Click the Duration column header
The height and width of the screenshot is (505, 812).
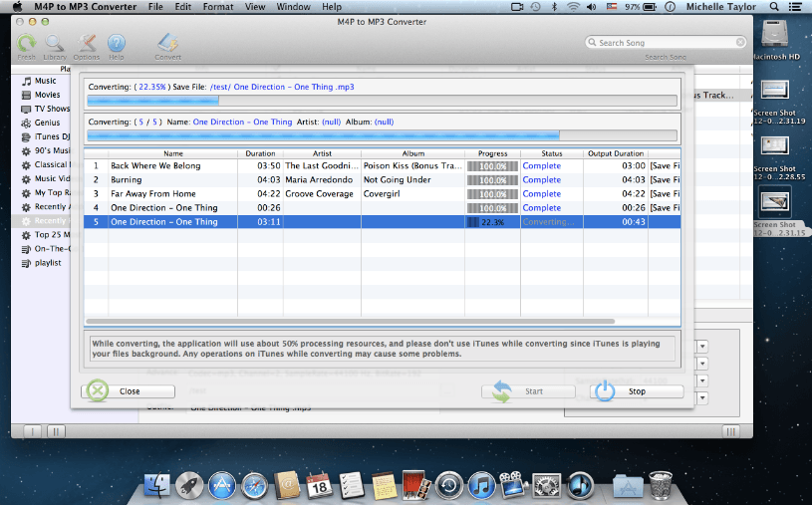tap(260, 153)
